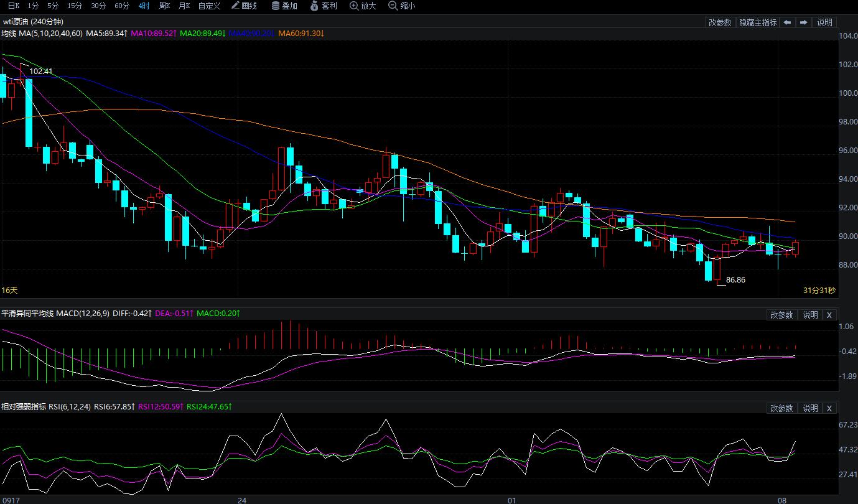Click 改参数 for the main MA chart
Screen dimensions: 858x504
tap(720, 22)
